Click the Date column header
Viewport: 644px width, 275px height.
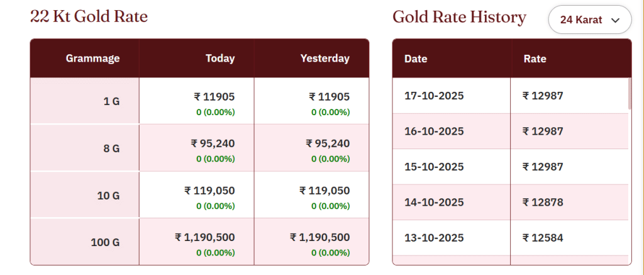tap(416, 59)
